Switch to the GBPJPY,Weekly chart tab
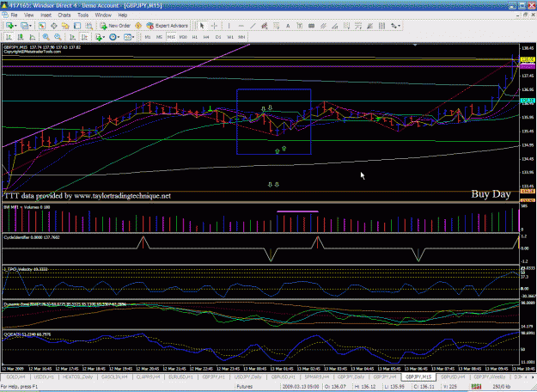The image size is (537, 392). pyautogui.click(x=490, y=377)
